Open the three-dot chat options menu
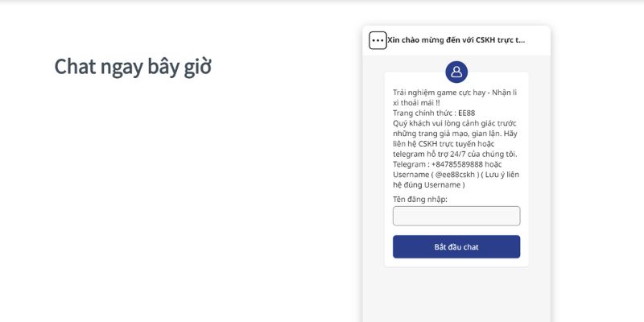Screen dimensions: 644x322 click(378, 41)
